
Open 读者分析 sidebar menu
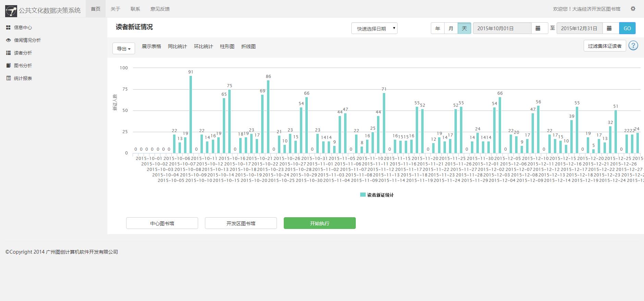point(23,53)
